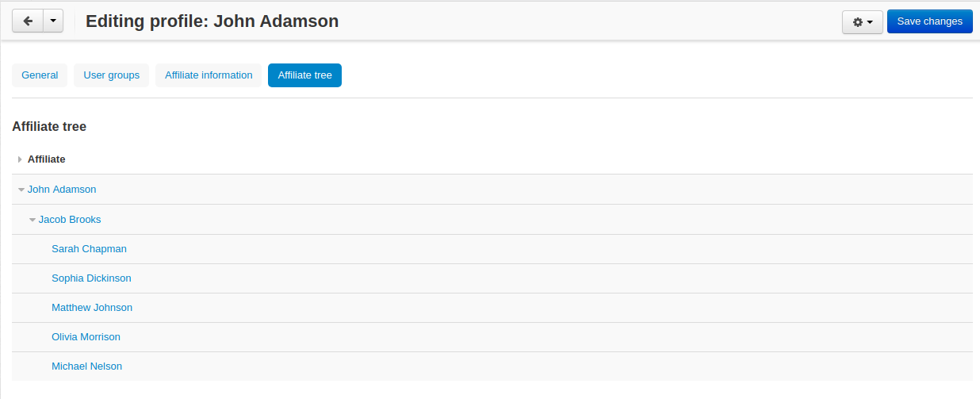980x399 pixels.
Task: Collapse the John Adamson tree node
Action: click(21, 190)
